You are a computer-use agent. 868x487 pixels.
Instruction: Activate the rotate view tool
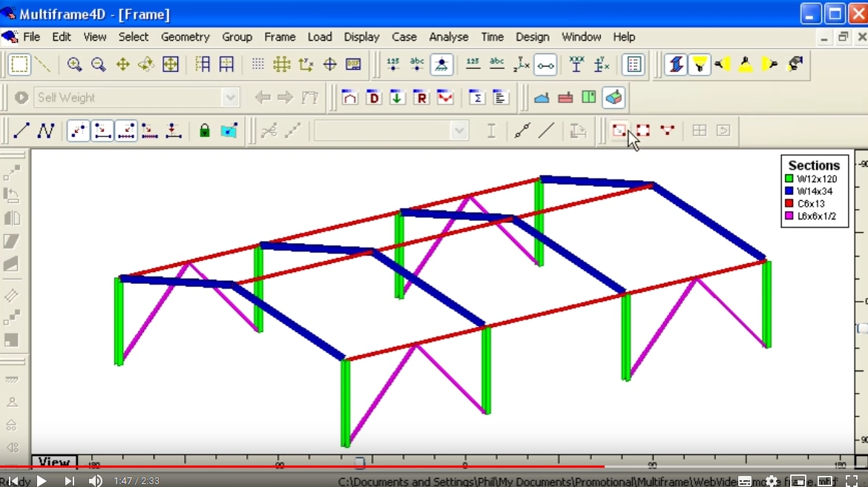click(x=145, y=64)
